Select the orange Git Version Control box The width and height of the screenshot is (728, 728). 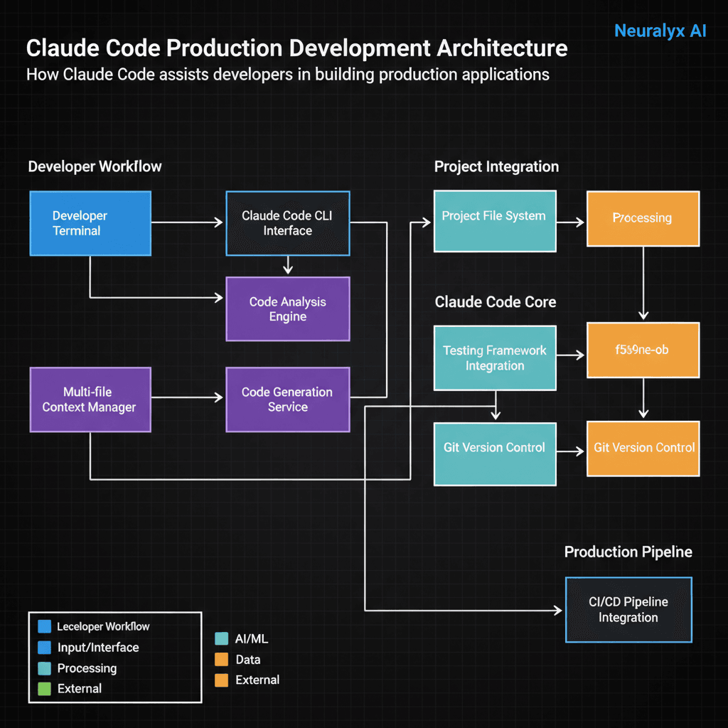pos(643,449)
